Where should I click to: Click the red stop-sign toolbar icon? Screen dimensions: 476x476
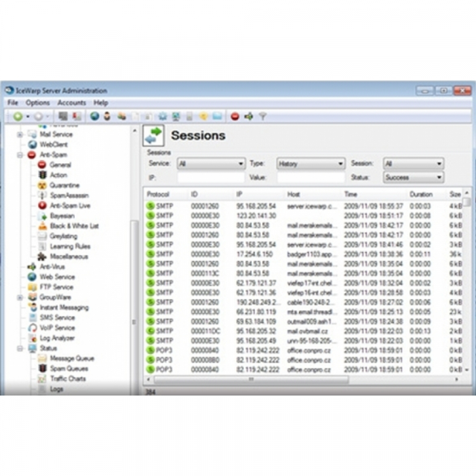tap(235, 116)
